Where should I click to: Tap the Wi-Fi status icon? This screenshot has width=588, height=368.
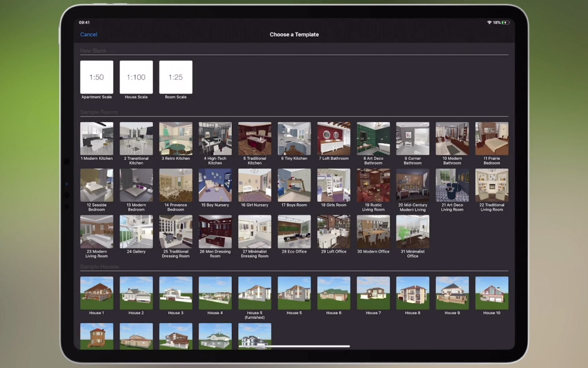click(488, 22)
